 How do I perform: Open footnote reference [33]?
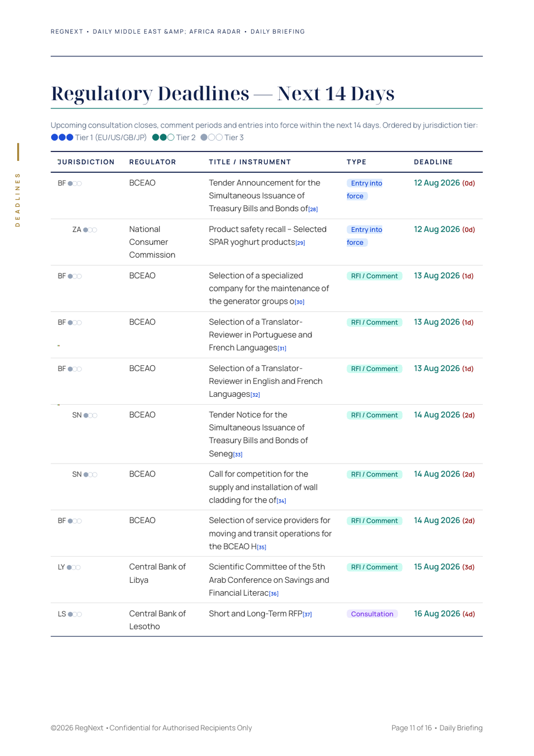(x=238, y=455)
